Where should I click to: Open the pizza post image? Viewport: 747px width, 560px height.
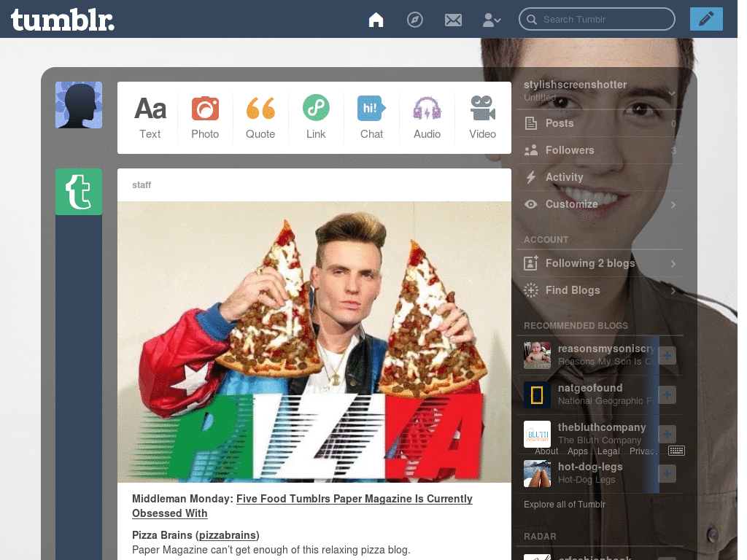click(314, 342)
